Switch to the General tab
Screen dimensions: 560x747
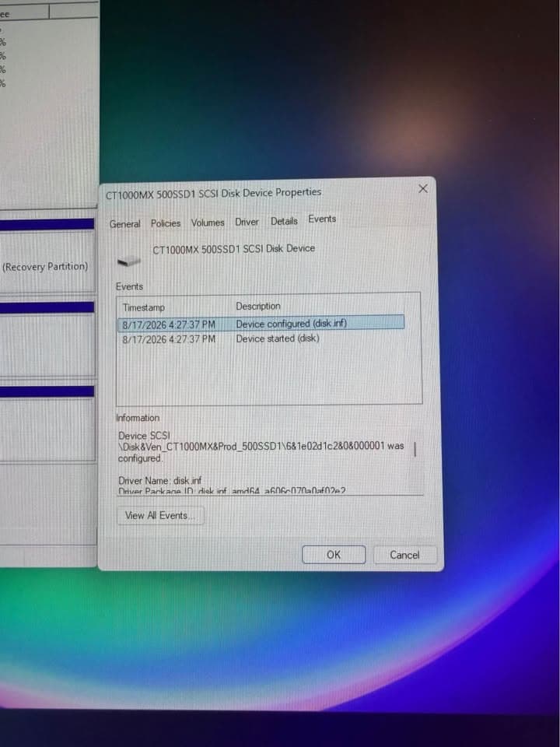(x=124, y=224)
